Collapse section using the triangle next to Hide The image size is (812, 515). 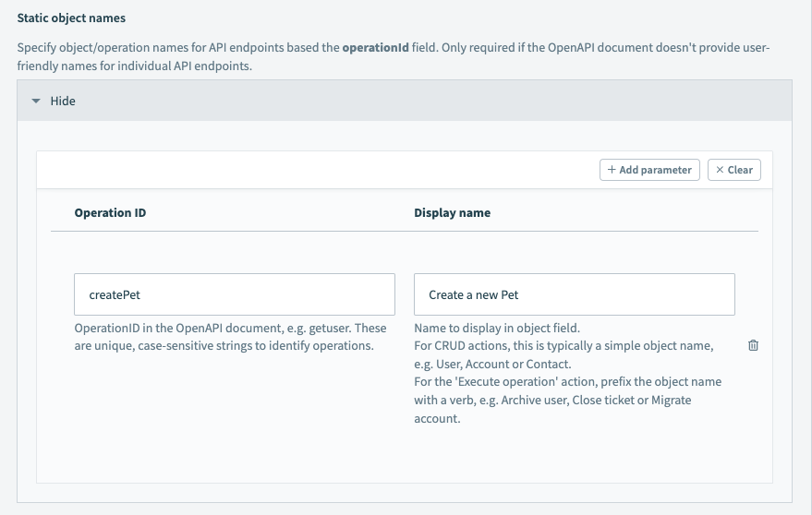click(36, 101)
